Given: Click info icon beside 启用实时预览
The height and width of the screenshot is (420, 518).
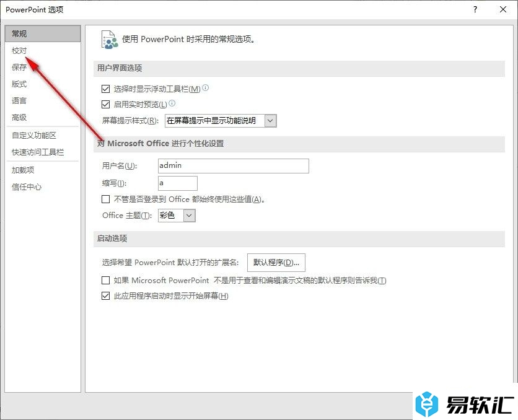Looking at the screenshot, I should coord(172,103).
